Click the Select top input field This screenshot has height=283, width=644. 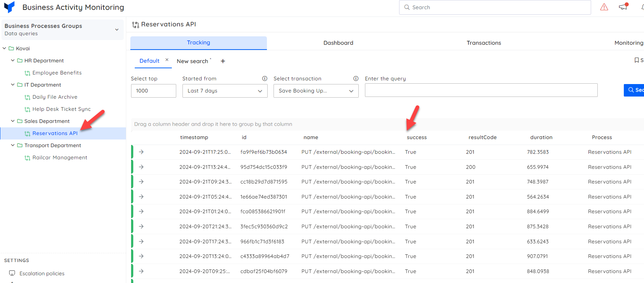tap(153, 91)
